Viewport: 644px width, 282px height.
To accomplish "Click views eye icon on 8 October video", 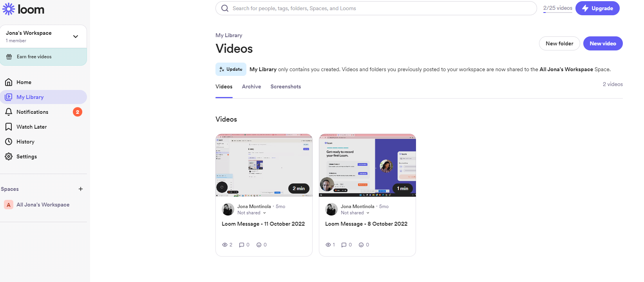I will click(328, 245).
